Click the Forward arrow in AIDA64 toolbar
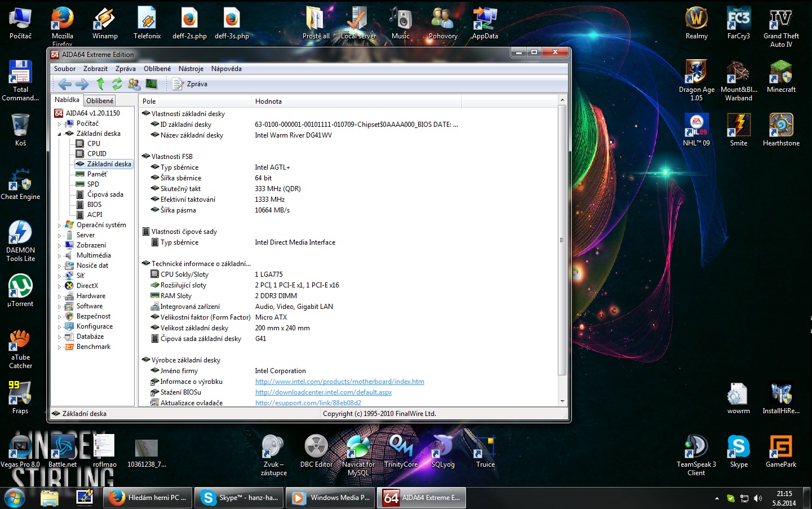Viewport: 812px width, 509px height. click(82, 84)
